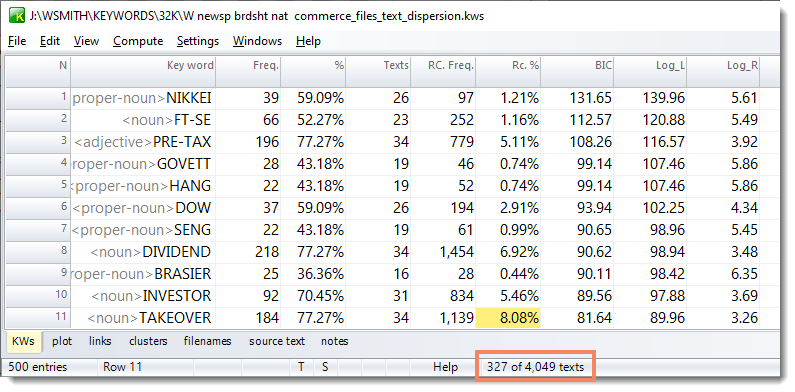Click the 112.57 BIC cell
Screen dimensions: 795x392
[x=577, y=120]
